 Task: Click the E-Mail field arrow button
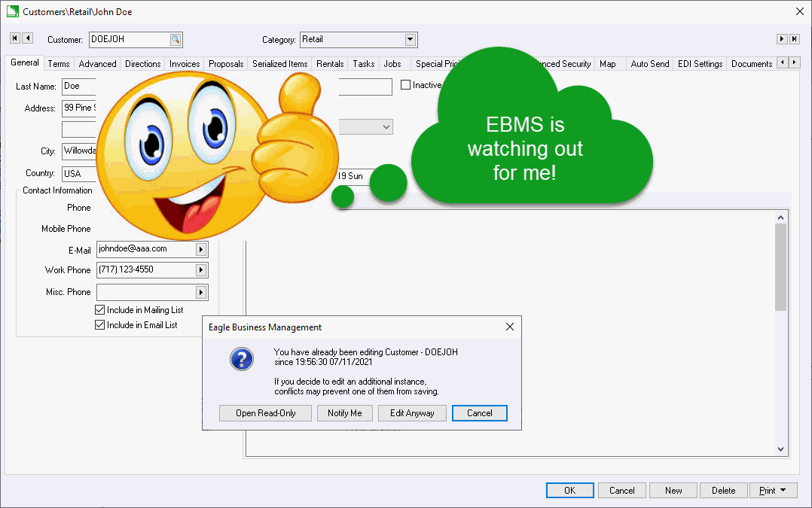201,249
